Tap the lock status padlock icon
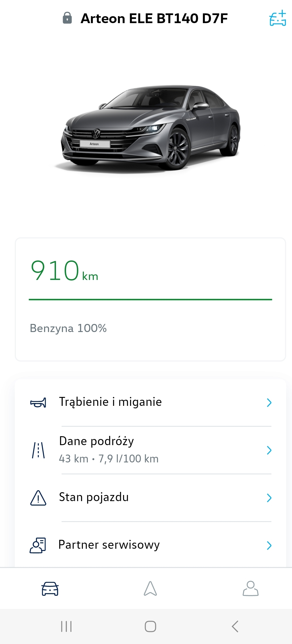This screenshot has width=292, height=644. (67, 18)
